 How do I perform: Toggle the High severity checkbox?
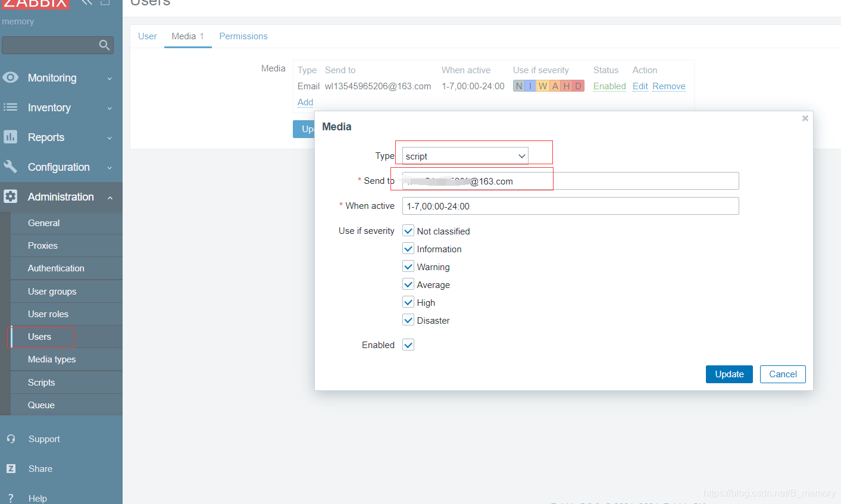[408, 302]
